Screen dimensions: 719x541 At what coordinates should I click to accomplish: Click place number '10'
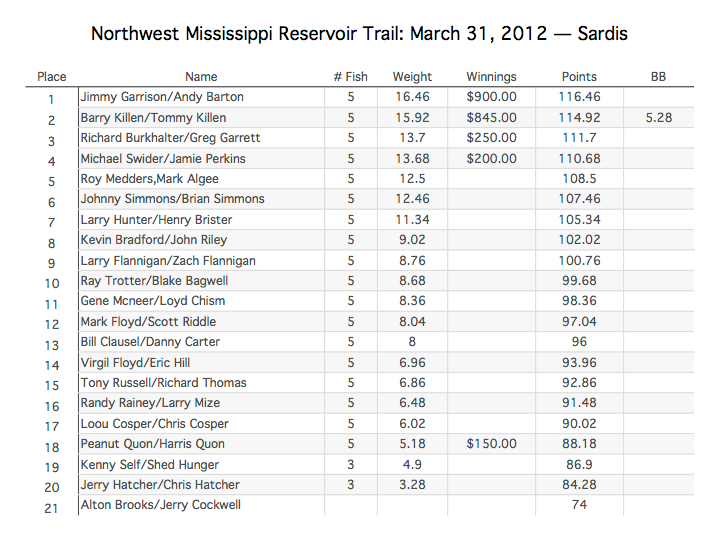pyautogui.click(x=52, y=284)
